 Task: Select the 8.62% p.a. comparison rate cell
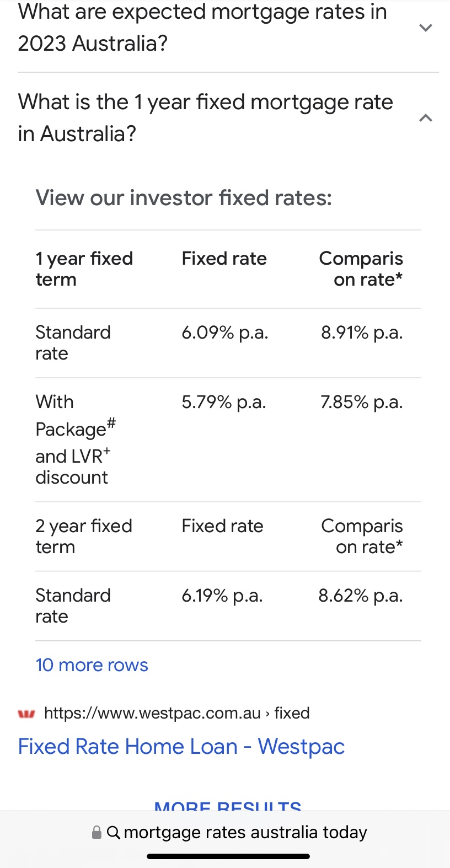pos(360,596)
